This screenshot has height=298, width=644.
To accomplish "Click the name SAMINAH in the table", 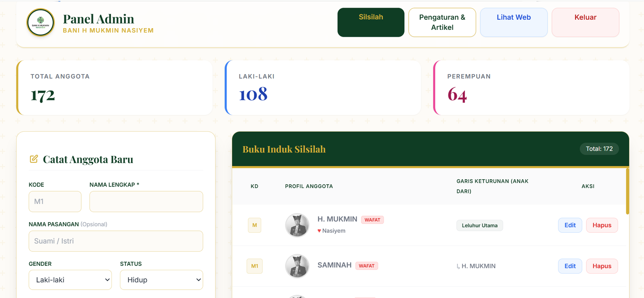I will (x=334, y=265).
